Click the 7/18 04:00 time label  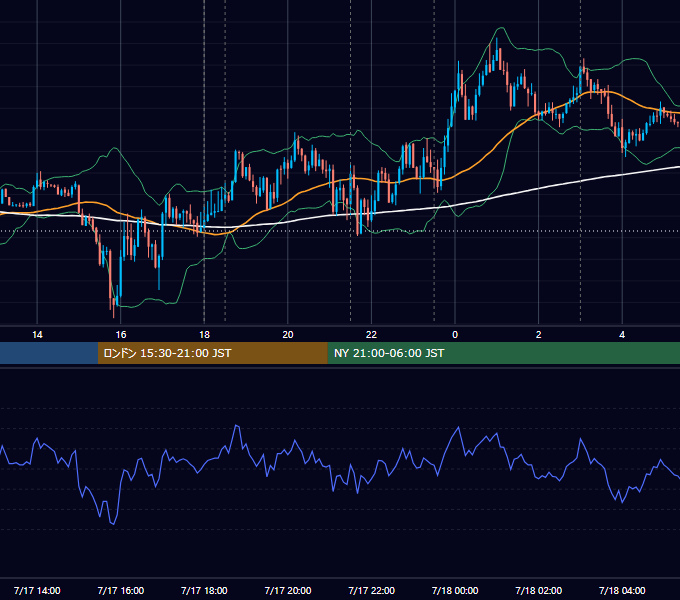tap(622, 590)
